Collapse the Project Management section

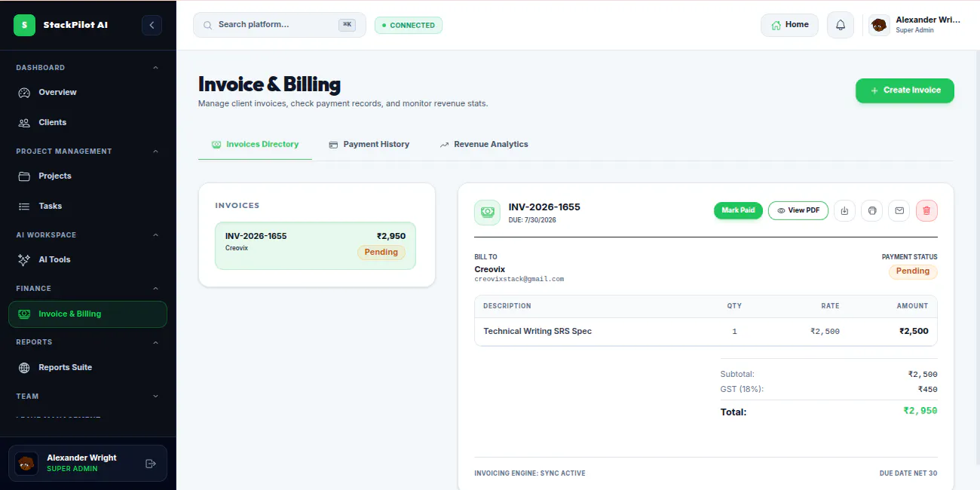click(156, 152)
